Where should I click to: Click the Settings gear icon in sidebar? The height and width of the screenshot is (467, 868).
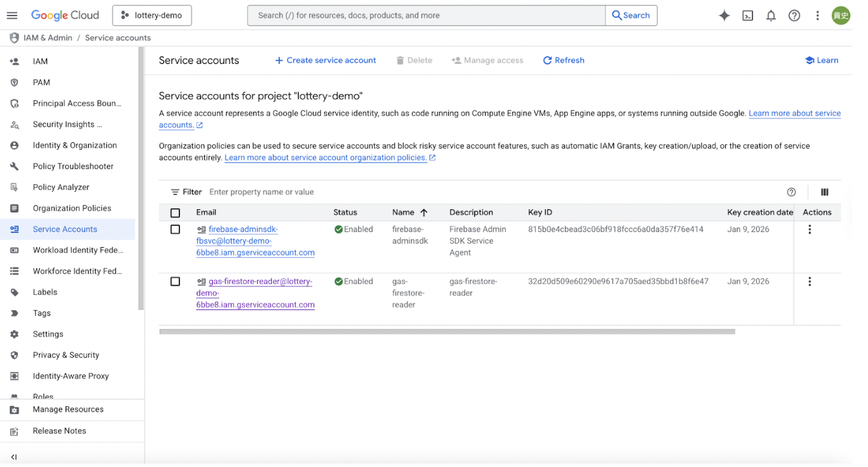pyautogui.click(x=14, y=334)
